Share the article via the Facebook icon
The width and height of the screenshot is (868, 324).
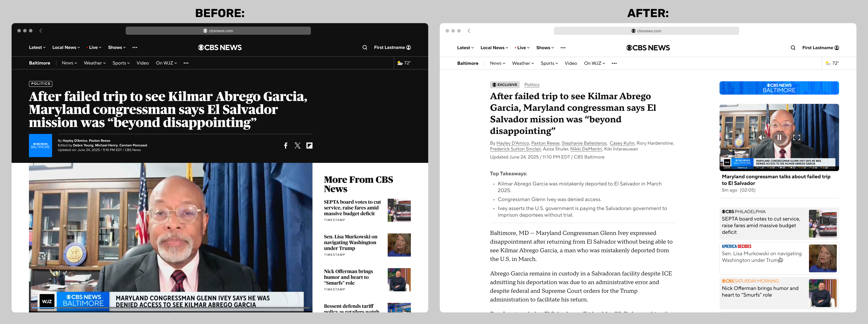(286, 145)
